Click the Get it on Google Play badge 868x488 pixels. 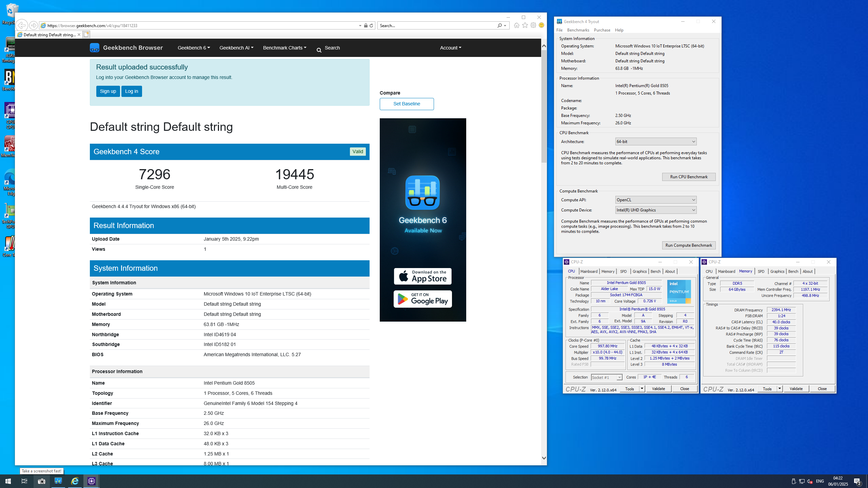tap(422, 299)
